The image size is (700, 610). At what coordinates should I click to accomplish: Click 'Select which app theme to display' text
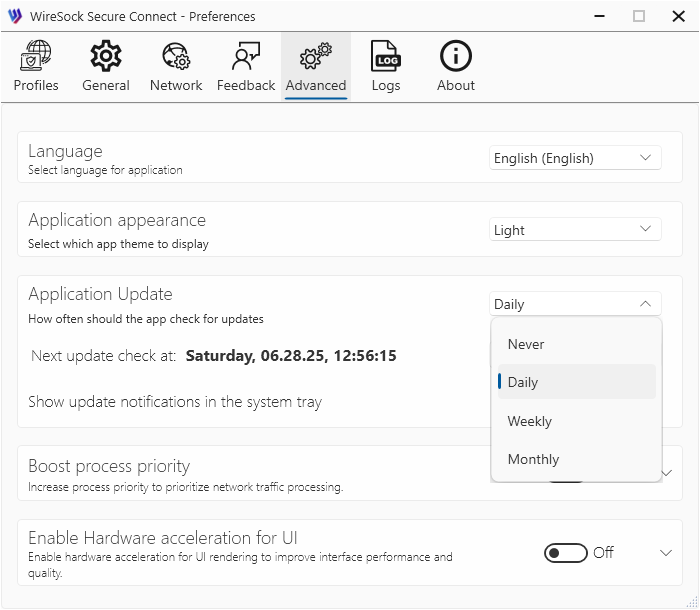(x=118, y=244)
